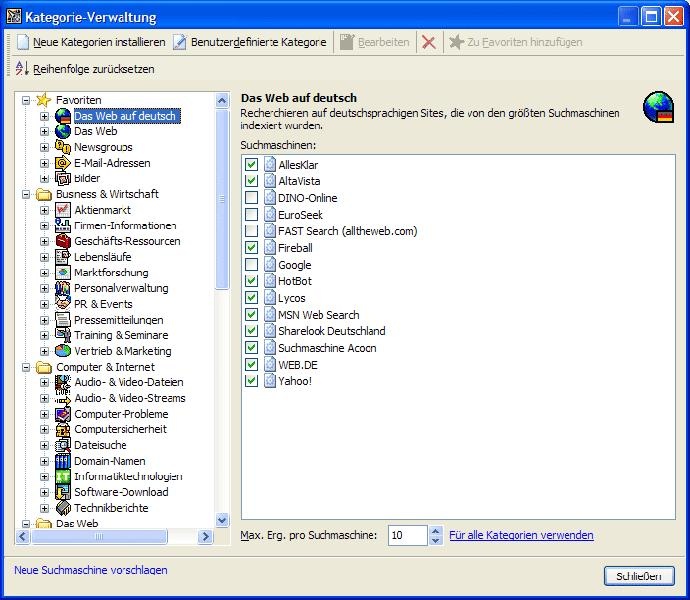Collapse the Business & Wirtschaft folder

[x=26, y=194]
